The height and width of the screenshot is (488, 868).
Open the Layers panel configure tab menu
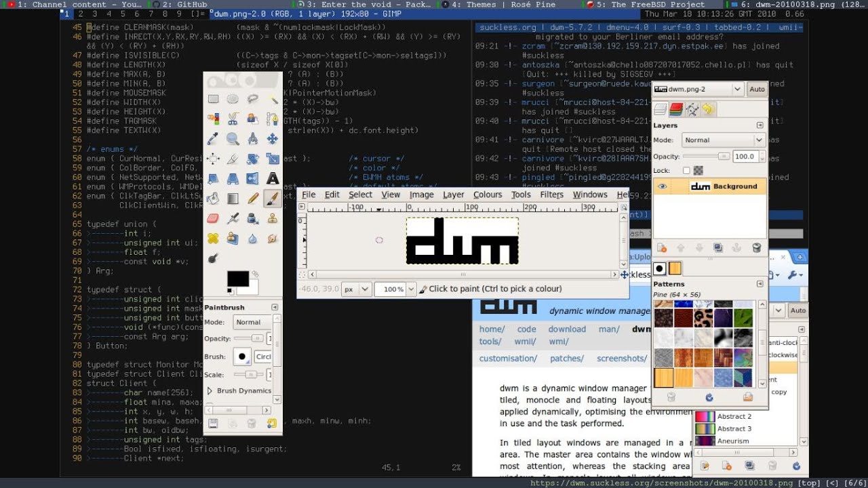[760, 125]
